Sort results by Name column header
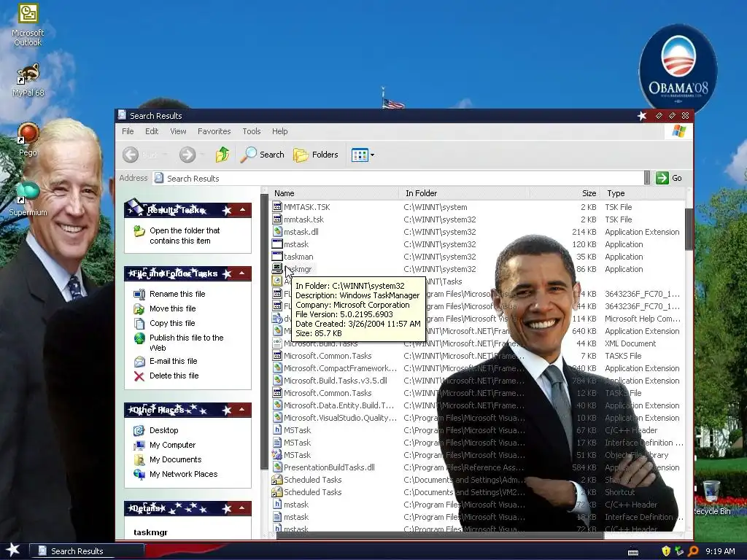Viewport: 747px width, 560px height. (333, 193)
